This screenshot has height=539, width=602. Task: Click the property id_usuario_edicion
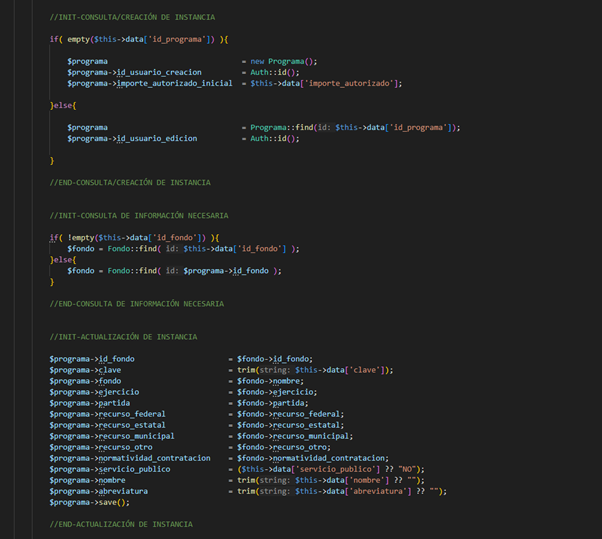coord(157,138)
